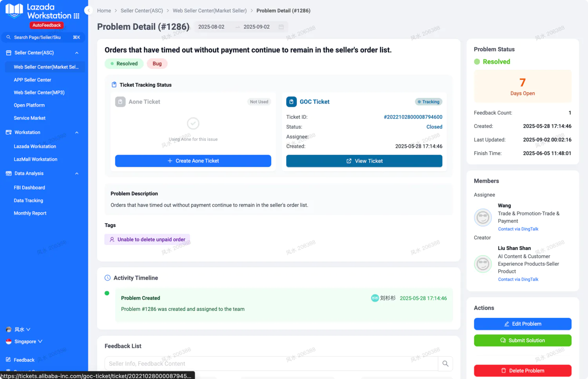This screenshot has height=379, width=588.
Task: Click the search magnifier in Feedback List
Action: click(445, 364)
